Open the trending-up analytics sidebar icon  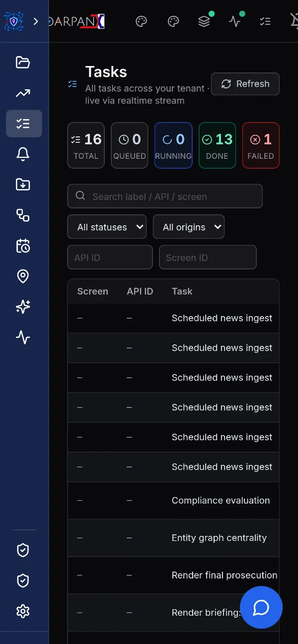[23, 93]
